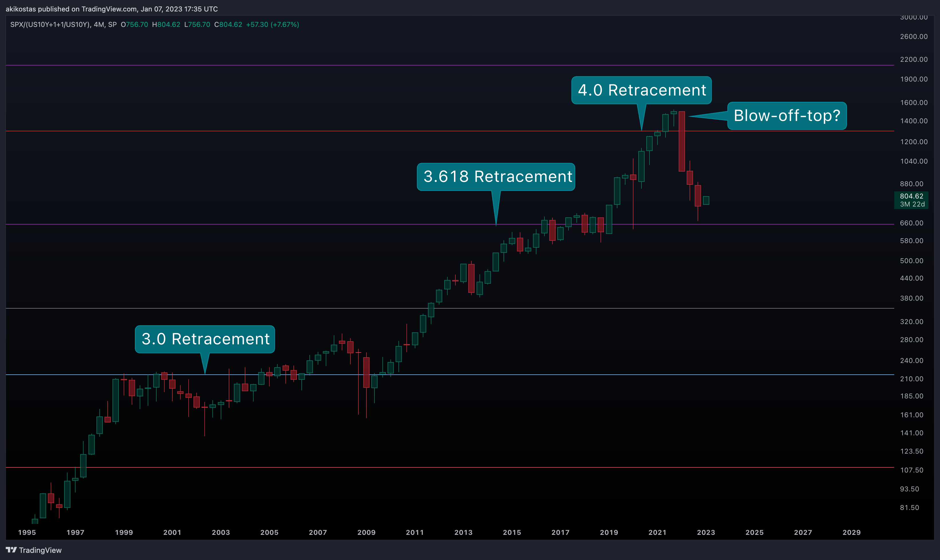Click the 2011 label on time axis
This screenshot has height=560, width=940.
(415, 533)
